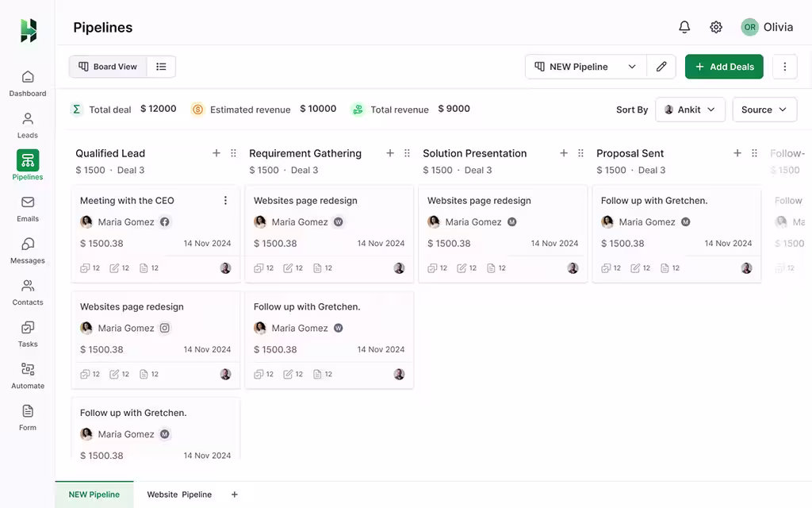Toggle the Board View button
Screen dimensions: 812x508
[108, 67]
